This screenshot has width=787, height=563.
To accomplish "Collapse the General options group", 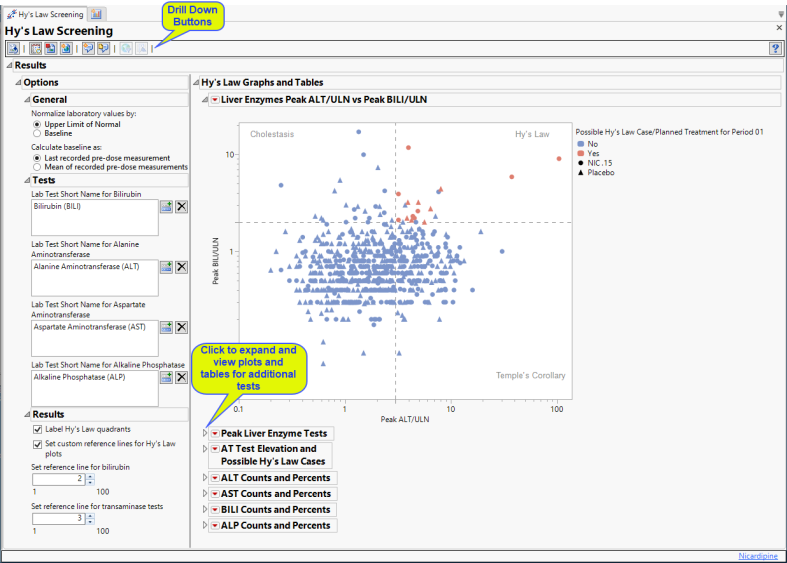I will pos(27,99).
